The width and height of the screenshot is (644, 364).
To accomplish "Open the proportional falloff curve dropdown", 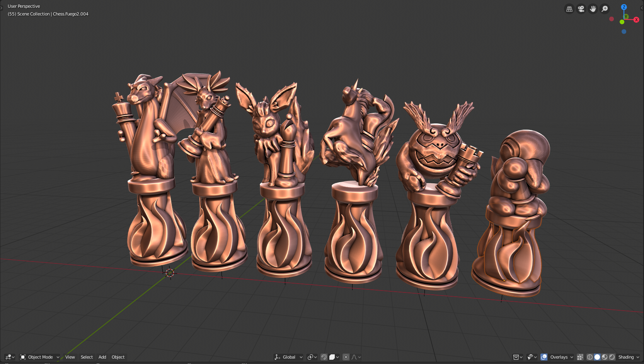I will pos(356,357).
